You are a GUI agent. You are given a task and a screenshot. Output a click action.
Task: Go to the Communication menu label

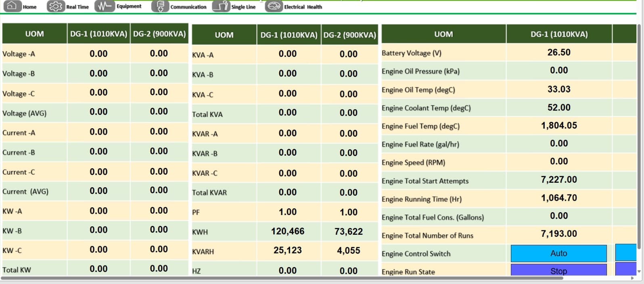(x=188, y=7)
